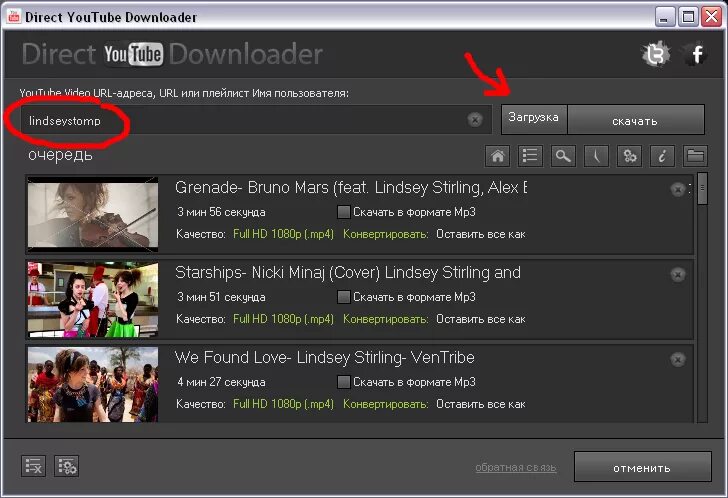The width and height of the screenshot is (728, 498).
Task: Change Full HD 1080p quality for Grenade video
Action: tap(283, 234)
